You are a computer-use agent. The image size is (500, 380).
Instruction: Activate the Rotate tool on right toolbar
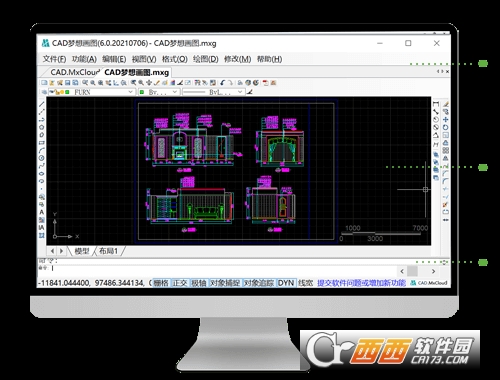pos(446,127)
